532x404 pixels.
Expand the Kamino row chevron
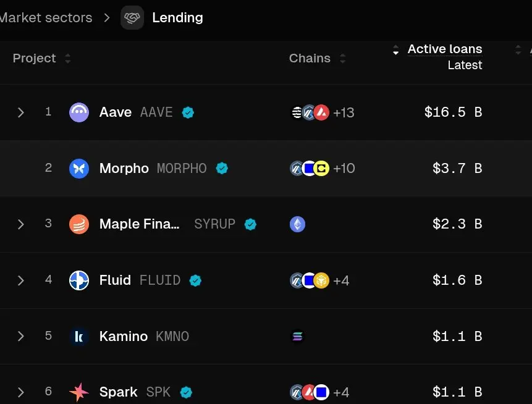coord(20,336)
